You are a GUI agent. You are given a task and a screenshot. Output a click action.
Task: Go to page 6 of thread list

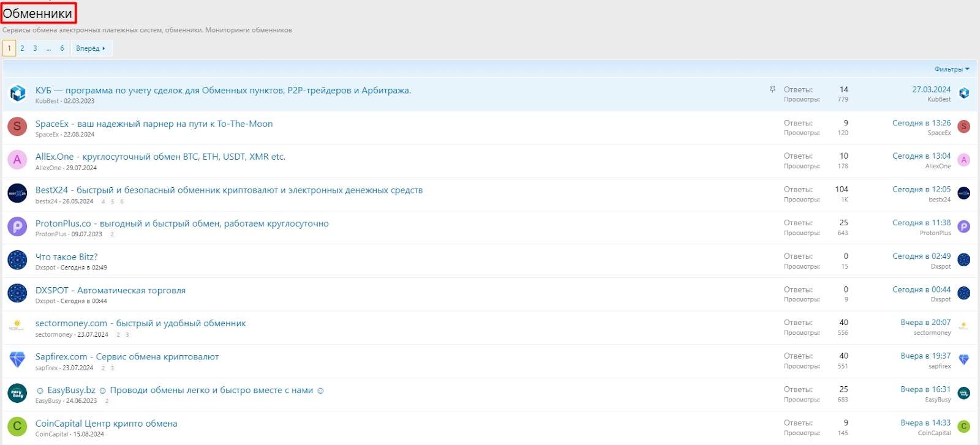pos(62,48)
